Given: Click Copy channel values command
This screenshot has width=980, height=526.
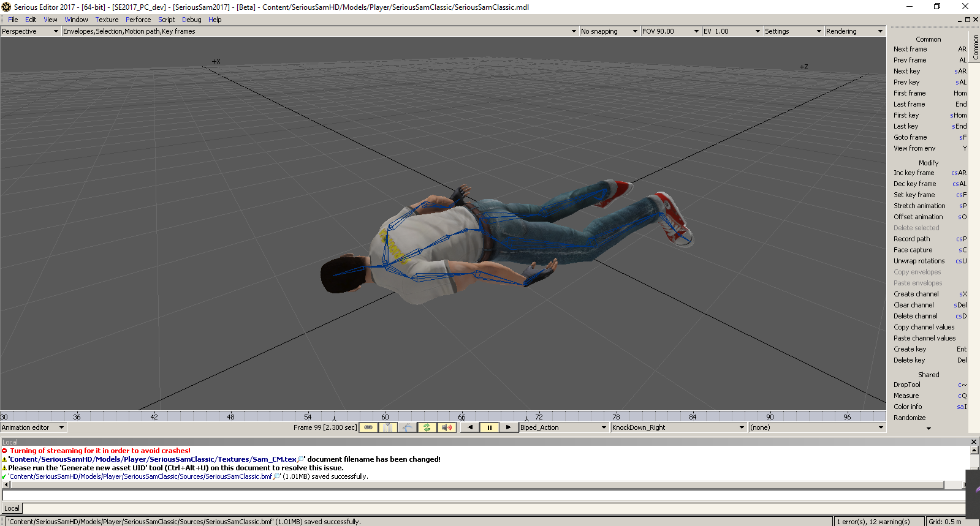Looking at the screenshot, I should point(930,327).
